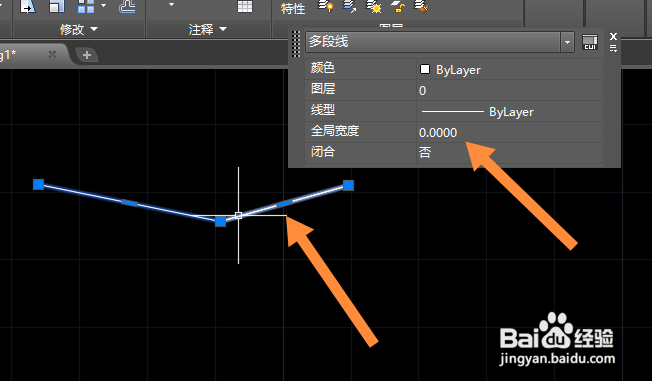Viewport: 652px width, 381px height.
Task: Click the 图层 property label
Action: tap(323, 89)
